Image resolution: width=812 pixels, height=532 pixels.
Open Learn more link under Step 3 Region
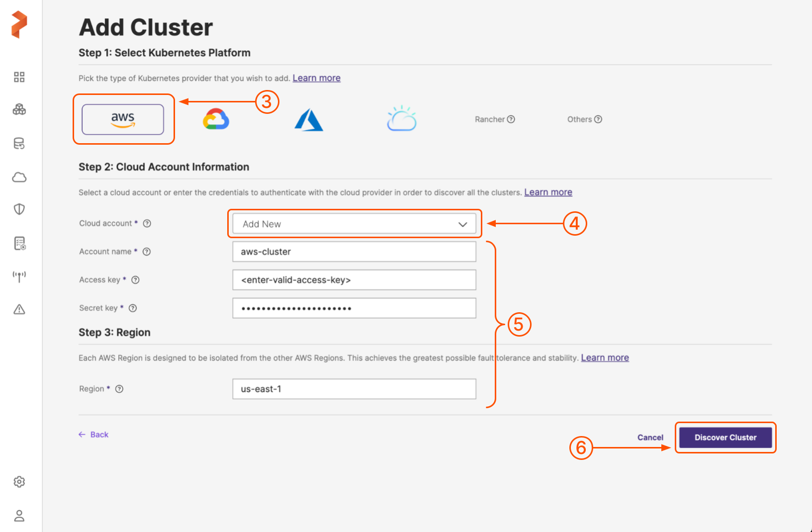(605, 358)
